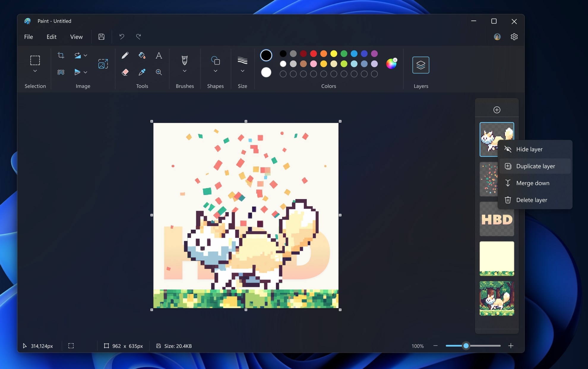Select the Fill tool

[142, 55]
